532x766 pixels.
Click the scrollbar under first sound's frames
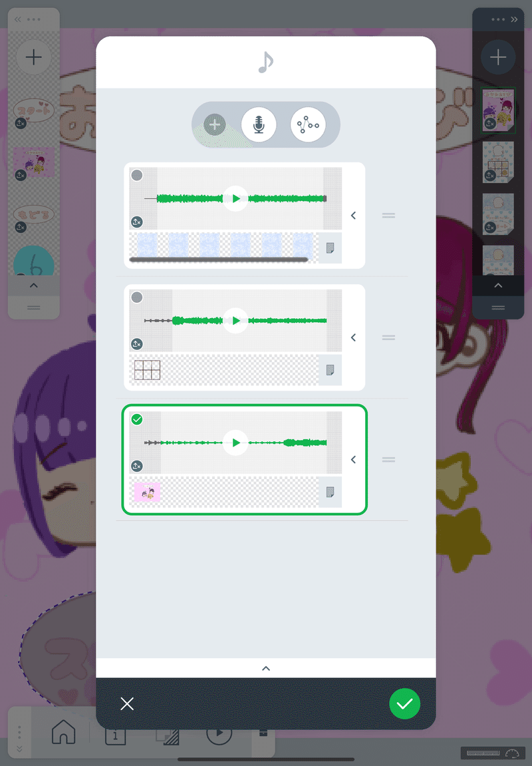[219, 260]
